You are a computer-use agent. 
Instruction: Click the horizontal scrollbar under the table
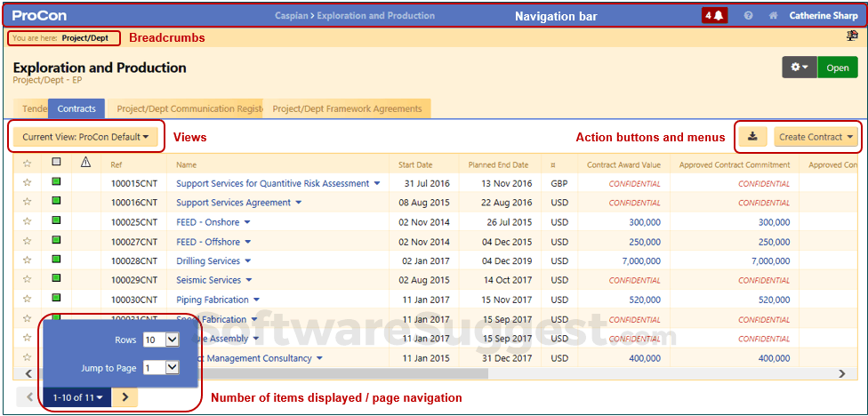[x=356, y=374]
